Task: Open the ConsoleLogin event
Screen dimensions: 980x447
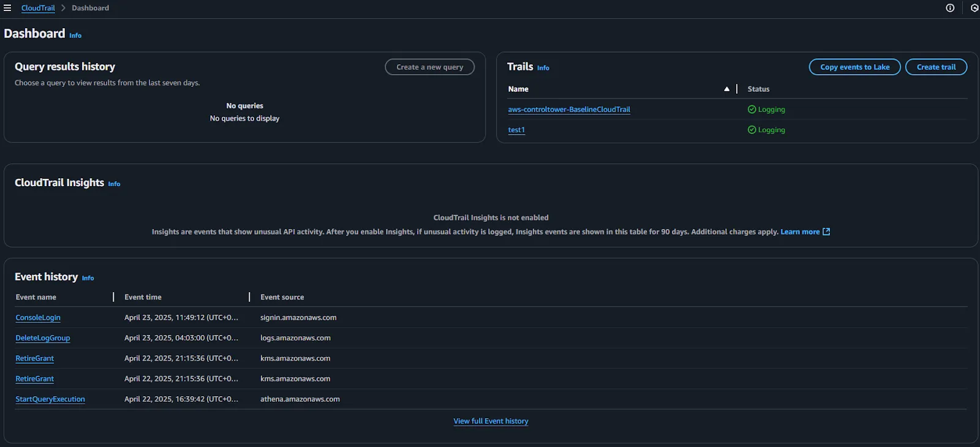Action: pos(38,318)
